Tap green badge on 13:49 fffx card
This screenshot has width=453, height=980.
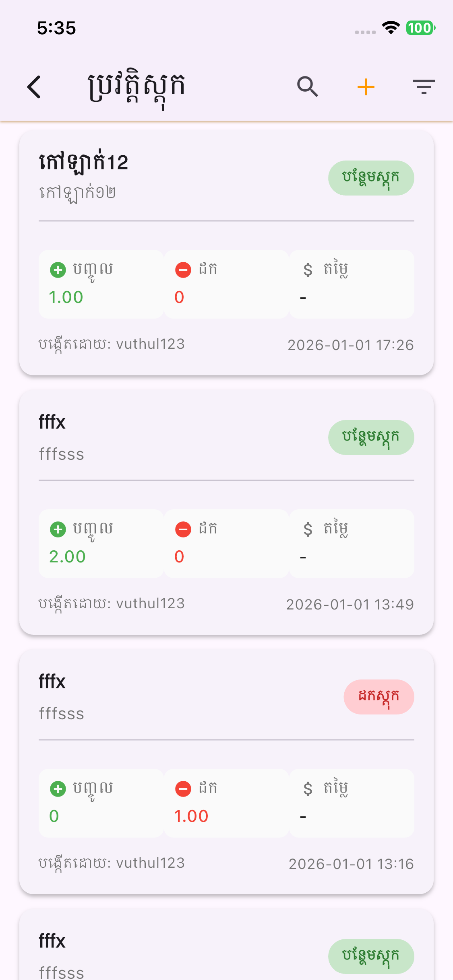pyautogui.click(x=371, y=437)
